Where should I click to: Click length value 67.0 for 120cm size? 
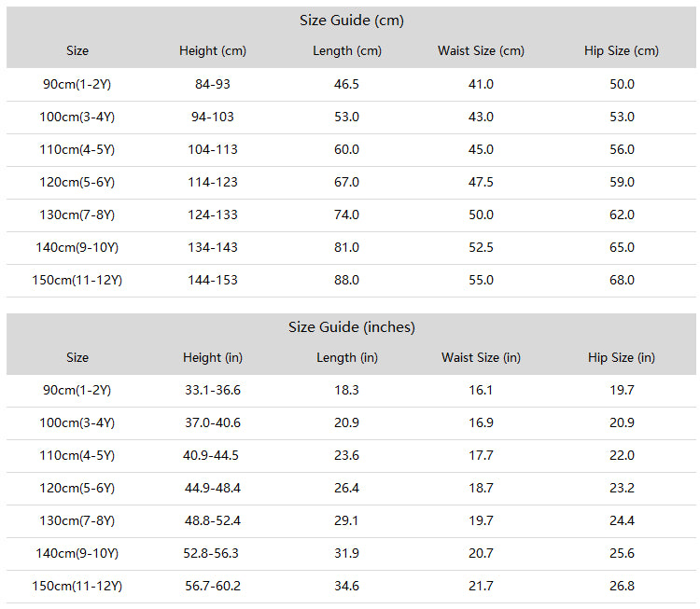[x=346, y=182]
